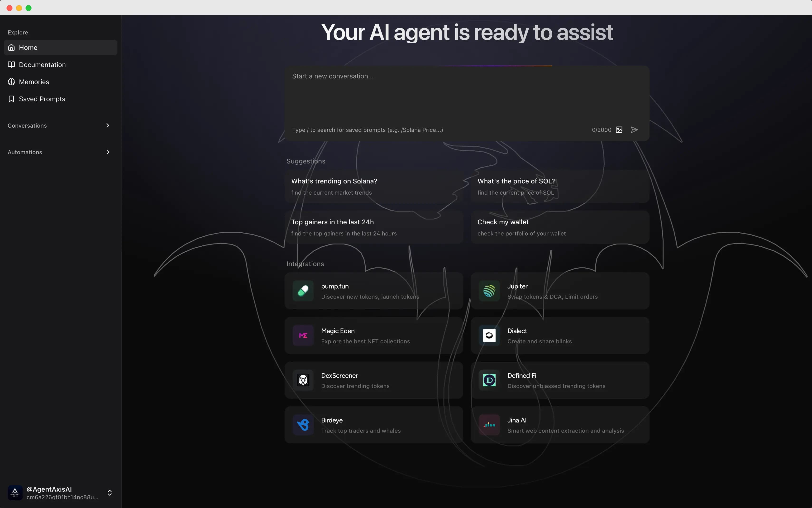Select the Jina AI integration icon
812x508 pixels.
tap(489, 424)
